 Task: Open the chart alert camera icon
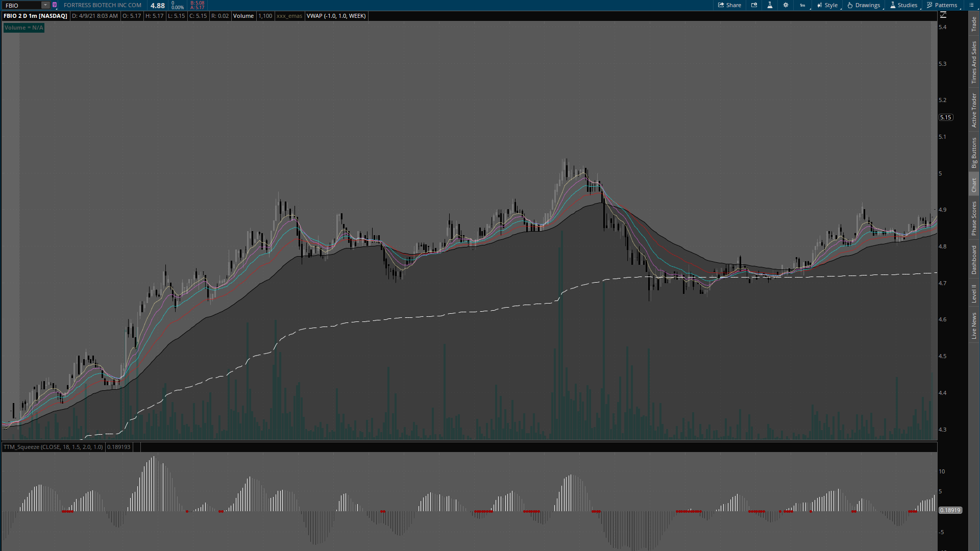coord(754,5)
